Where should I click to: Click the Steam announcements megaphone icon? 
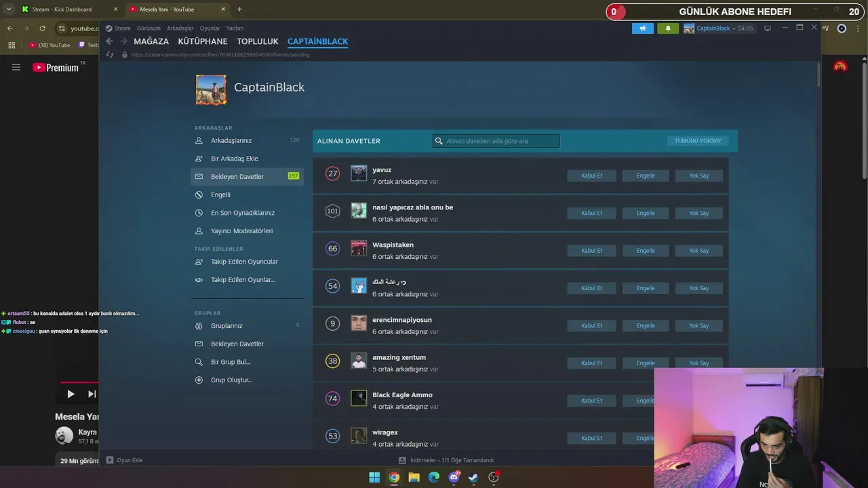point(643,28)
